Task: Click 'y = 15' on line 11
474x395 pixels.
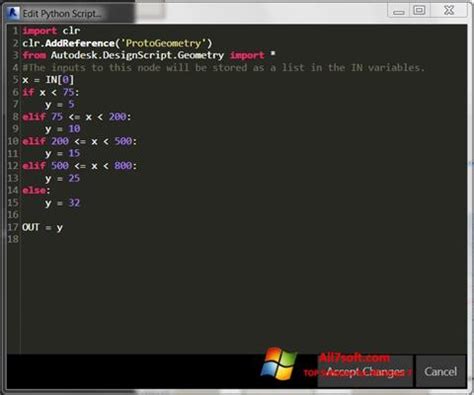Action: pyautogui.click(x=63, y=153)
